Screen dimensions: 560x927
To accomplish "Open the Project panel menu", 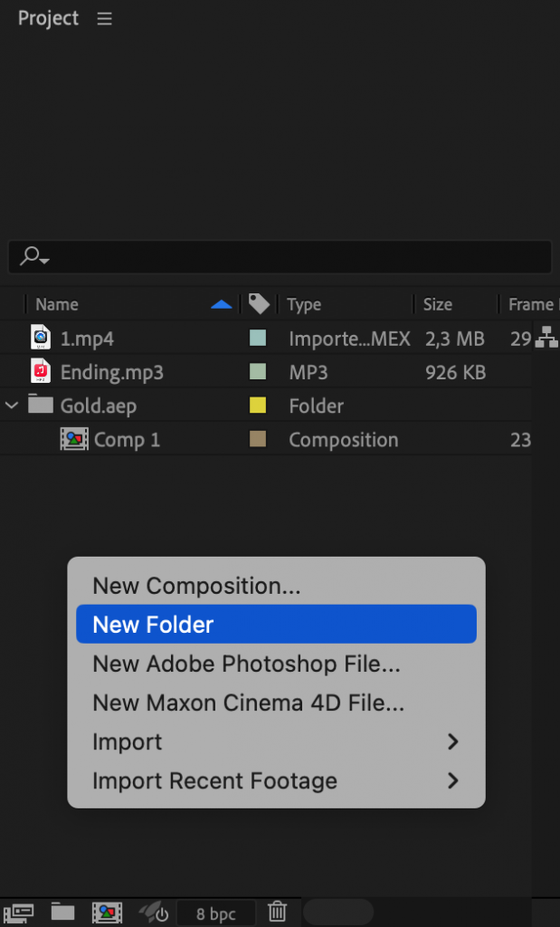I will click(104, 18).
